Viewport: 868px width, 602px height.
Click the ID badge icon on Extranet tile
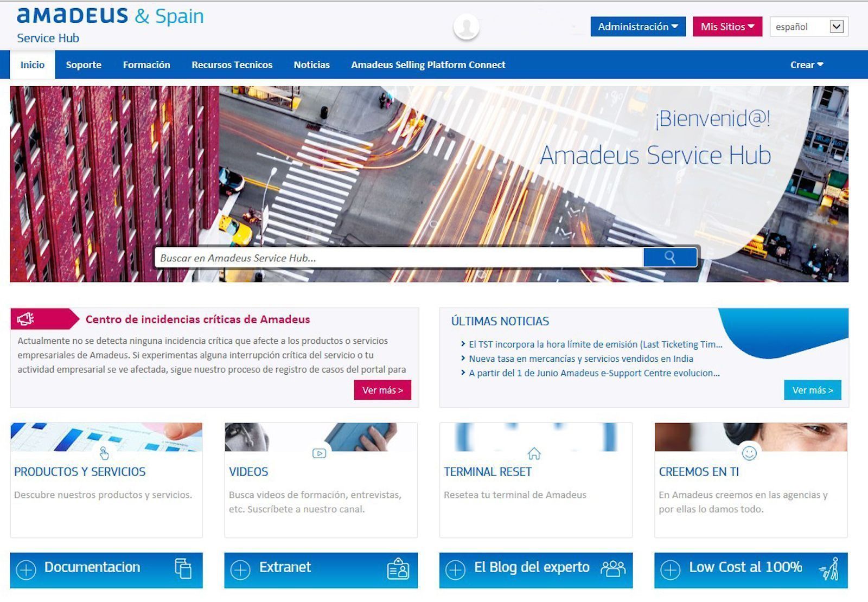tap(398, 568)
